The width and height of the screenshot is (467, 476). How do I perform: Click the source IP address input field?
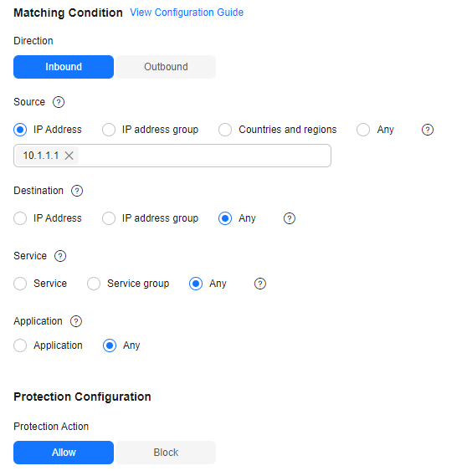[x=172, y=156]
